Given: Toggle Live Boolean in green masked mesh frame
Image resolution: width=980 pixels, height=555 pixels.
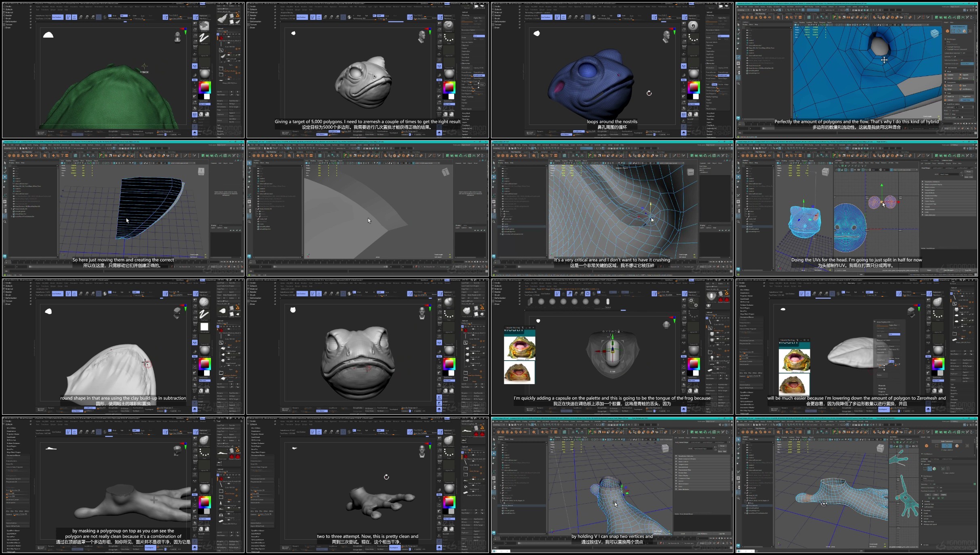Looking at the screenshot, I should (x=57, y=17).
